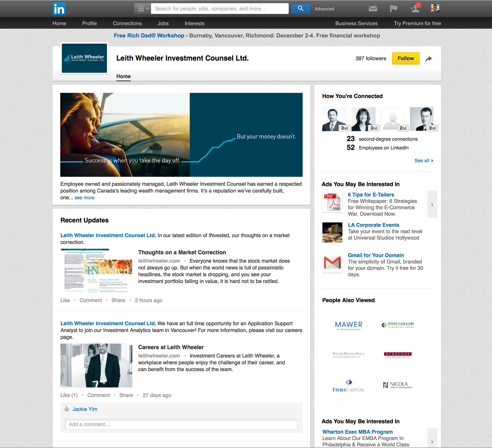
Task: Comment on the market correction update
Action: pos(91,300)
